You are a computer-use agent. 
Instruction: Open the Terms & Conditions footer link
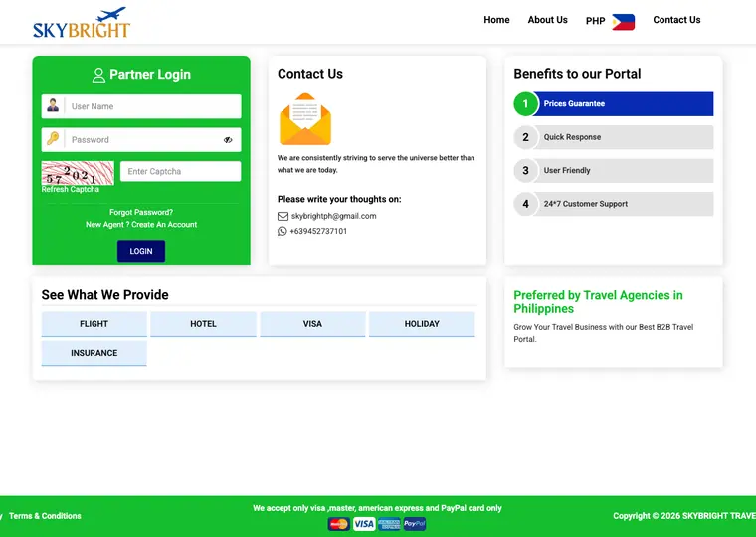pos(45,516)
